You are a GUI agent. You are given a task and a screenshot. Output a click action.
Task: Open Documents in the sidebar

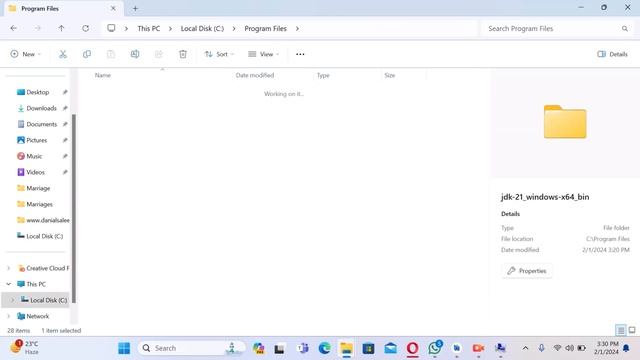pyautogui.click(x=42, y=124)
